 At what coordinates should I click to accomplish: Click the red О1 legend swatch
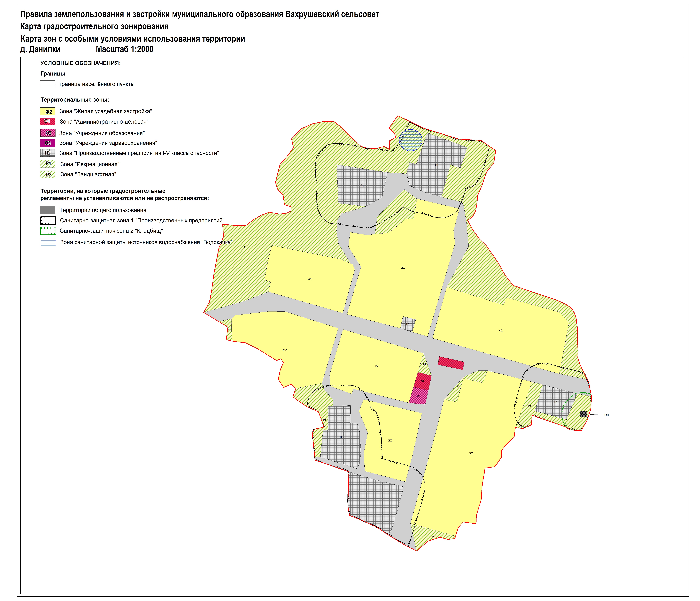[48, 121]
